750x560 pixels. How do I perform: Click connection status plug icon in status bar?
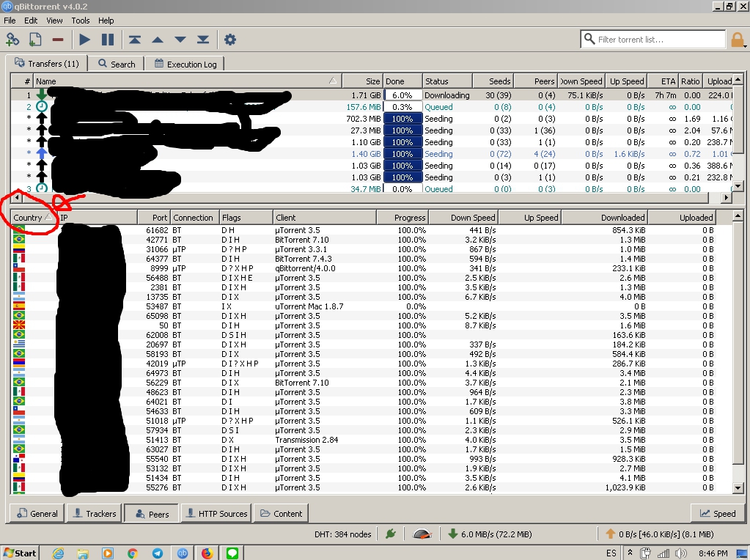point(391,534)
